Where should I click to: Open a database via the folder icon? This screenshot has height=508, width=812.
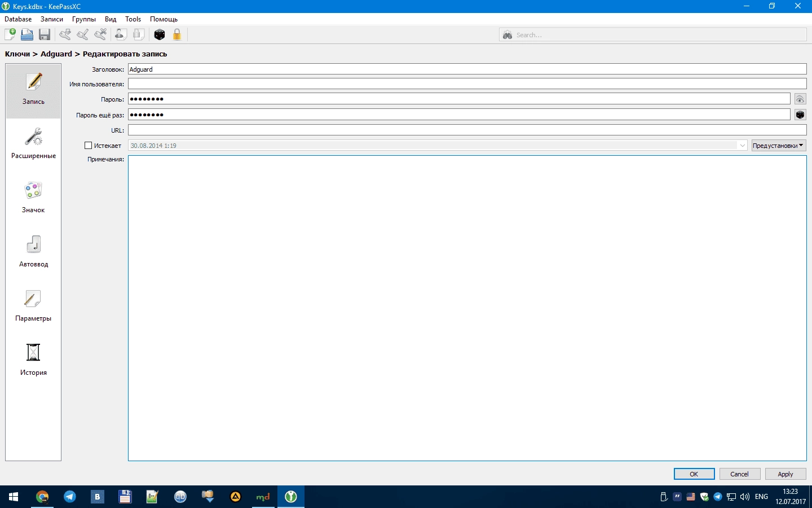tap(27, 34)
